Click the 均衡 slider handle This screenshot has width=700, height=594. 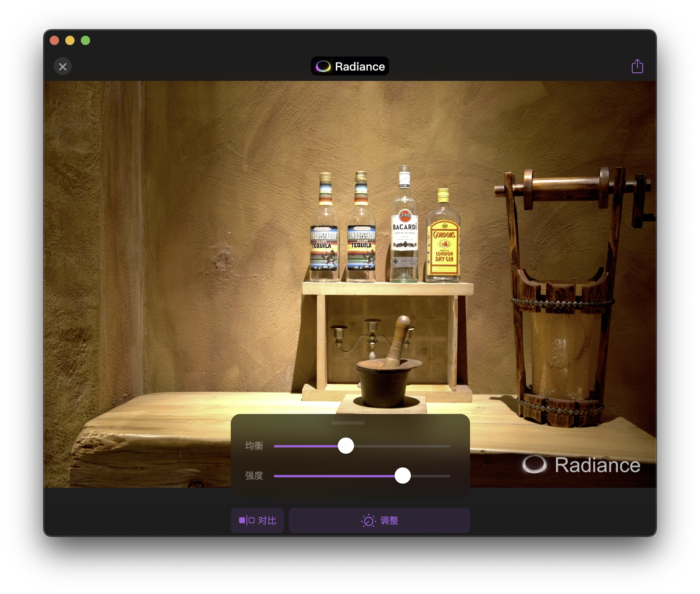tap(346, 446)
